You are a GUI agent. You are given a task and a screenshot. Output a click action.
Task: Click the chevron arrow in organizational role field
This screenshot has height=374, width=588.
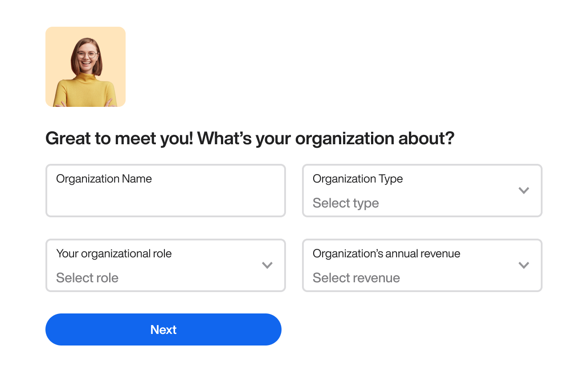[x=267, y=265]
